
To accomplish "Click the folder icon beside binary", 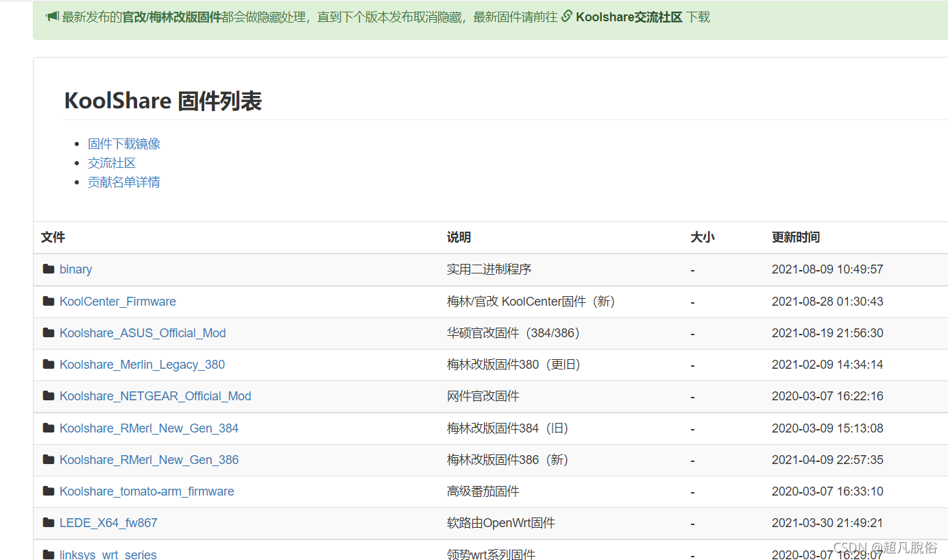I will [49, 269].
